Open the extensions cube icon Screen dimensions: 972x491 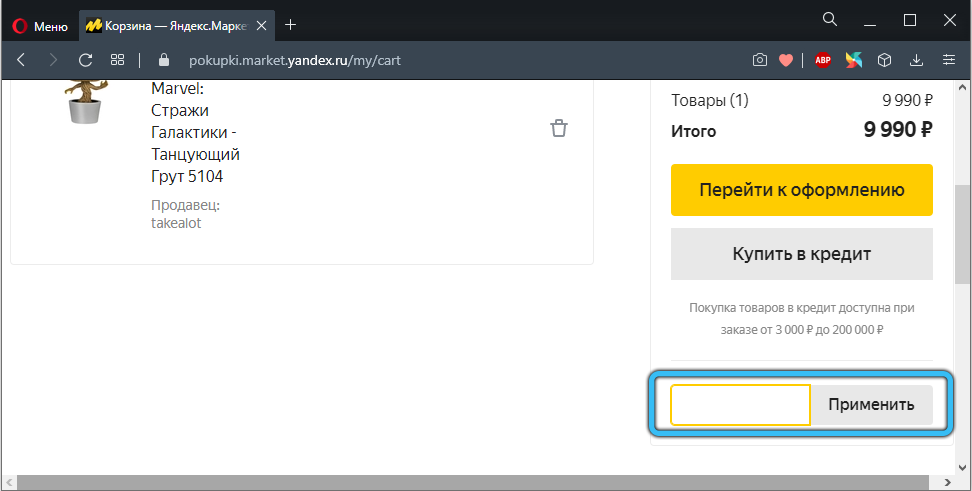(x=885, y=60)
